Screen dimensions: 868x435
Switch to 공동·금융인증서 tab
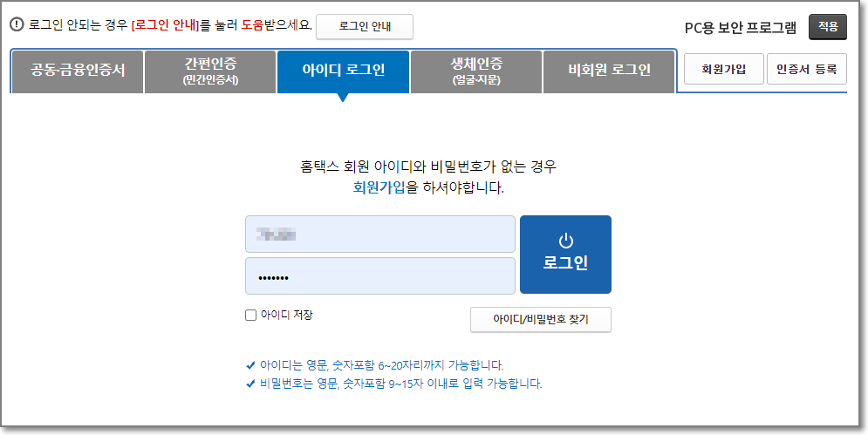tap(78, 71)
